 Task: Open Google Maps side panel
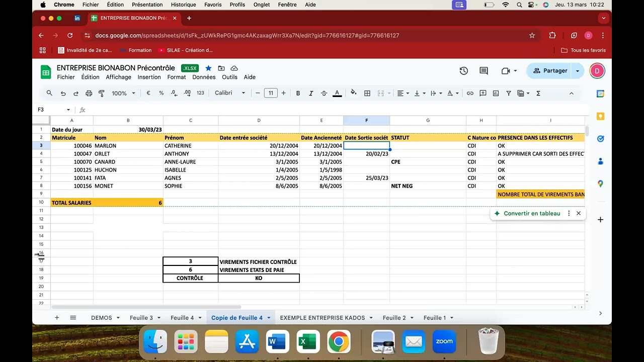click(600, 184)
